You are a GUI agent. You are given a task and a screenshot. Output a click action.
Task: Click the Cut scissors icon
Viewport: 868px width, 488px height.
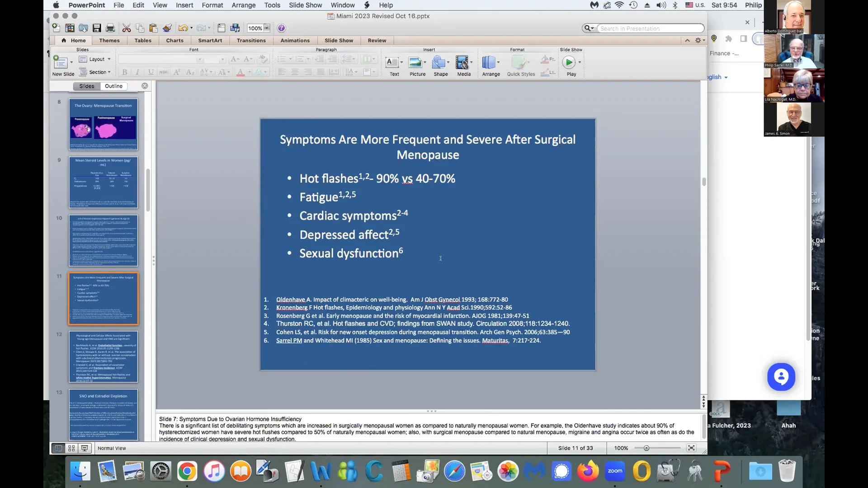click(x=127, y=28)
